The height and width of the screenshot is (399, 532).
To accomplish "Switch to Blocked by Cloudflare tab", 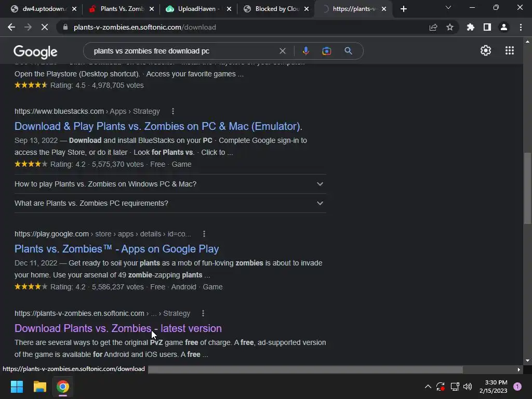I will pyautogui.click(x=276, y=9).
